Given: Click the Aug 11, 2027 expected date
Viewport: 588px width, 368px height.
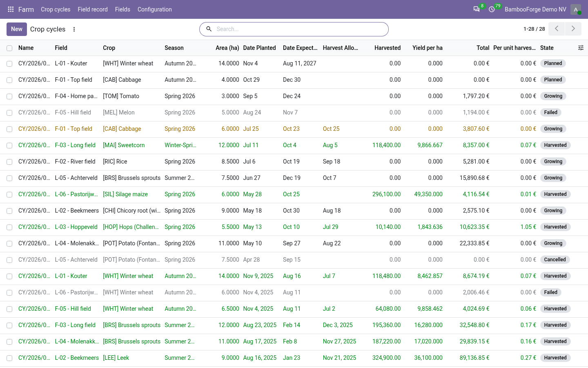Looking at the screenshot, I should (x=300, y=63).
